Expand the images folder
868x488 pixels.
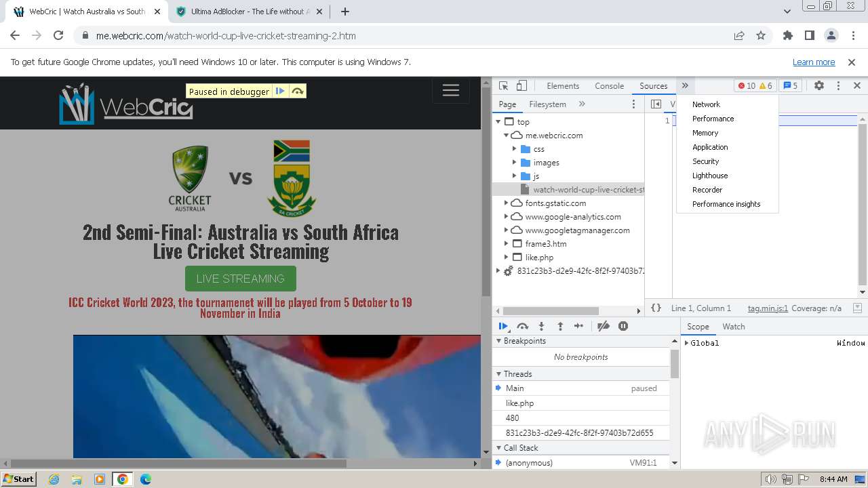click(x=515, y=163)
